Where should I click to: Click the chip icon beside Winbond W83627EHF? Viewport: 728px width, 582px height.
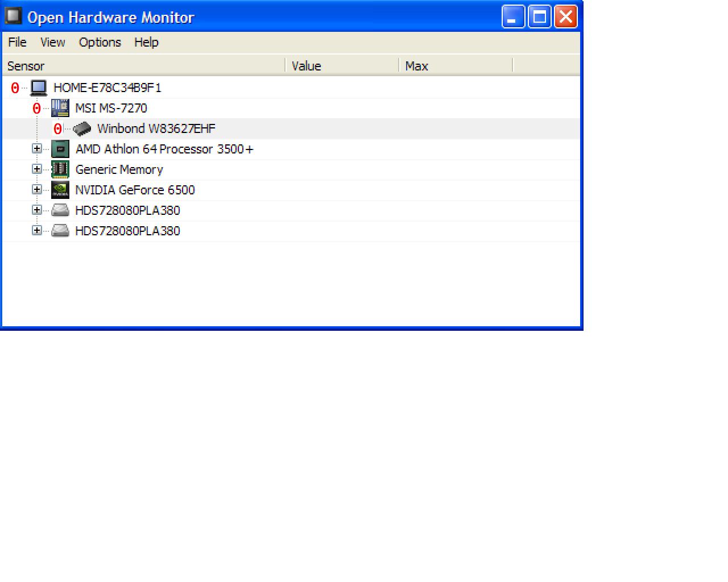[x=82, y=128]
